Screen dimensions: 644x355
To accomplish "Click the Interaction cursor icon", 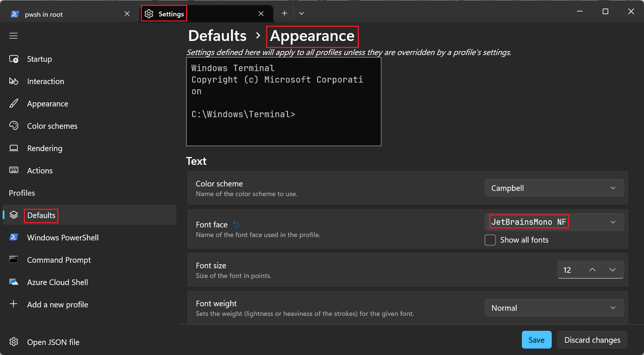I will pyautogui.click(x=14, y=81).
